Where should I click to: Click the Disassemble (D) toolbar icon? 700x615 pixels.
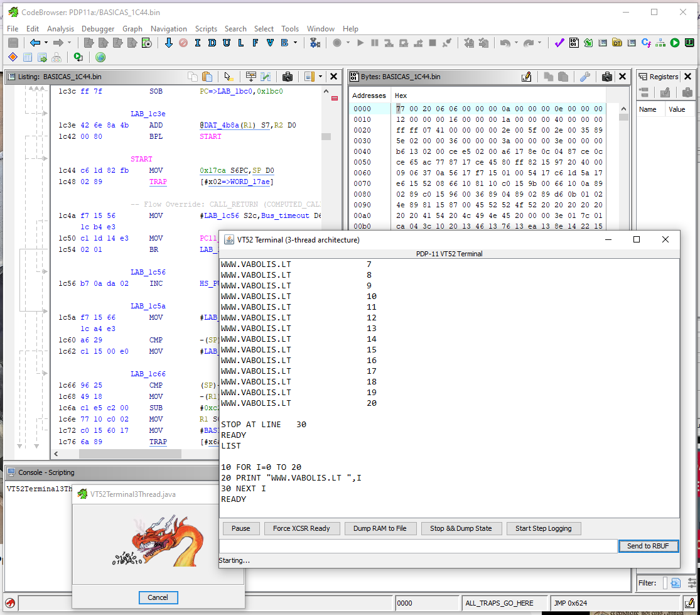click(212, 43)
